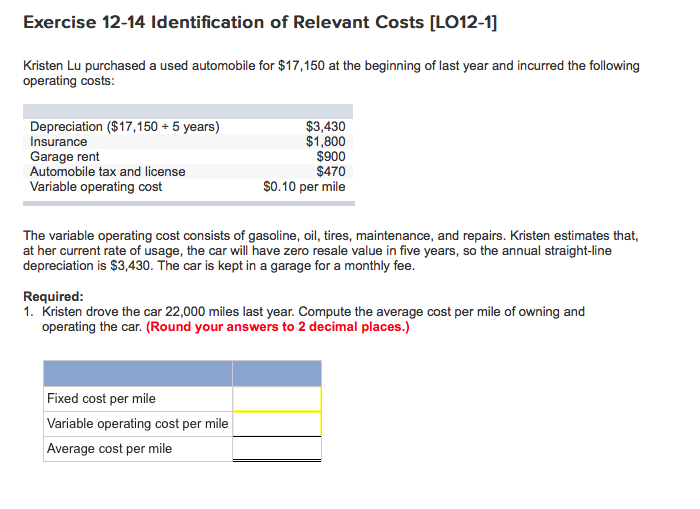The width and height of the screenshot is (700, 509).
Task: Click the Fixed cost per mile input field
Action: 277,399
